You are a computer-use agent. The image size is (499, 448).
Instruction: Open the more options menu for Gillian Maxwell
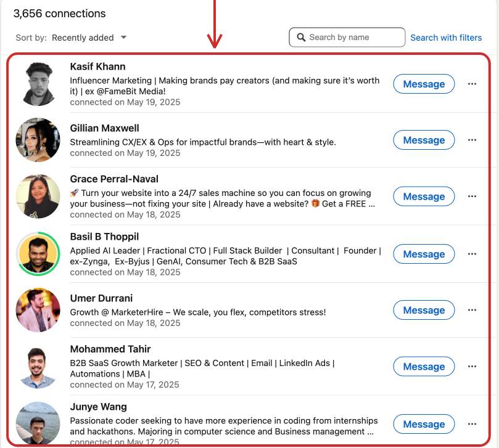point(472,140)
